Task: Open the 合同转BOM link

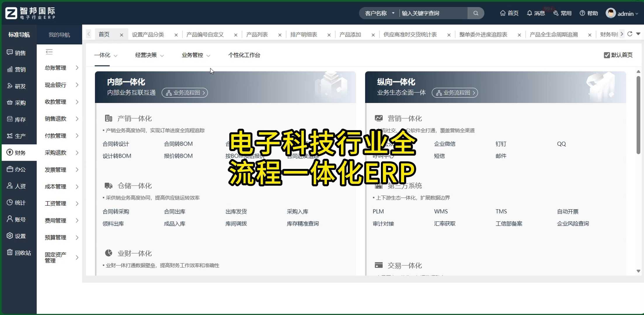Action: [x=178, y=144]
